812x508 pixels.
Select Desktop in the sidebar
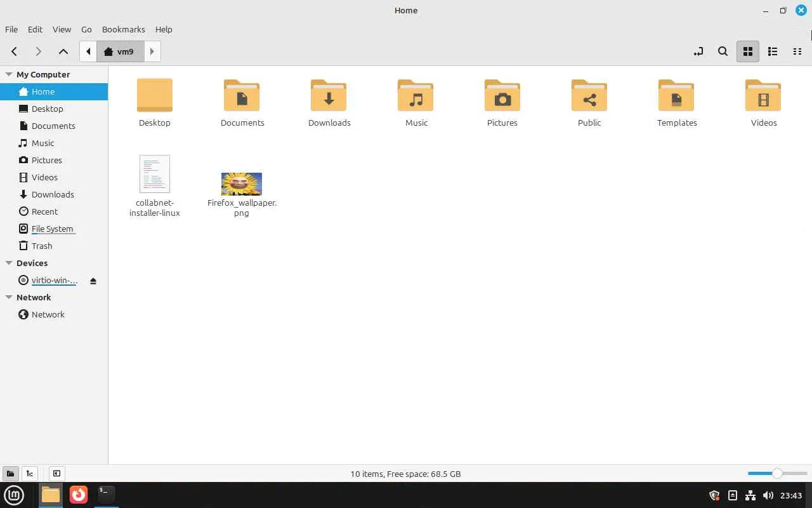[54, 109]
